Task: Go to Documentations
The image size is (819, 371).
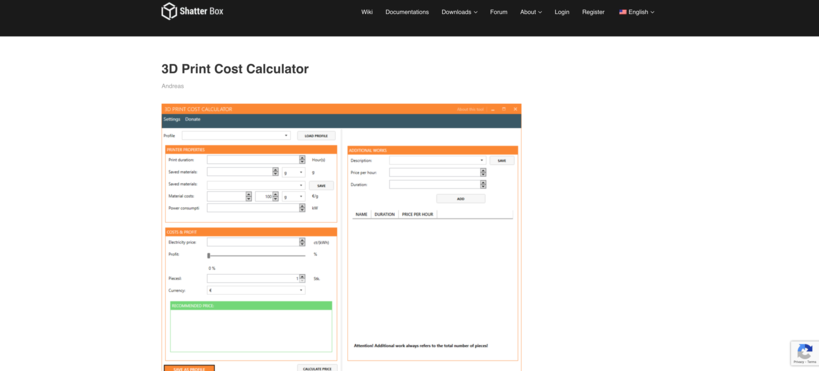Action: [x=407, y=12]
